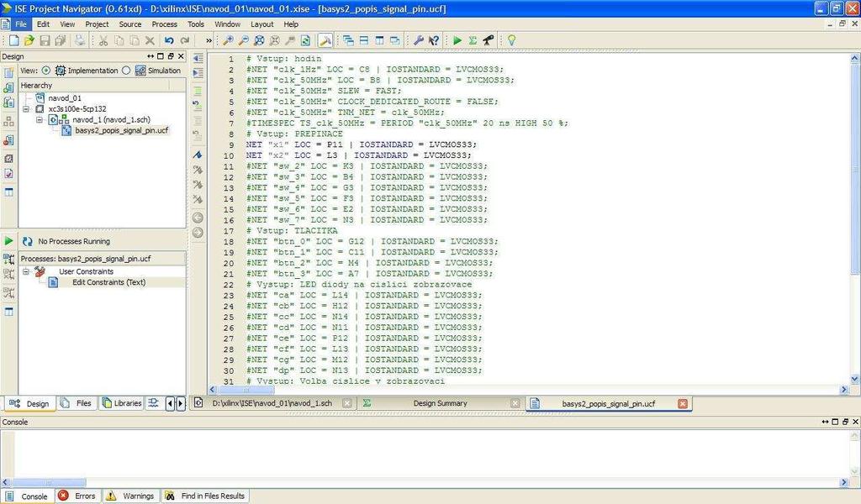Close the basys2_popis_signal_pin.ucf tab
This screenshot has height=504, width=861.
click(683, 404)
